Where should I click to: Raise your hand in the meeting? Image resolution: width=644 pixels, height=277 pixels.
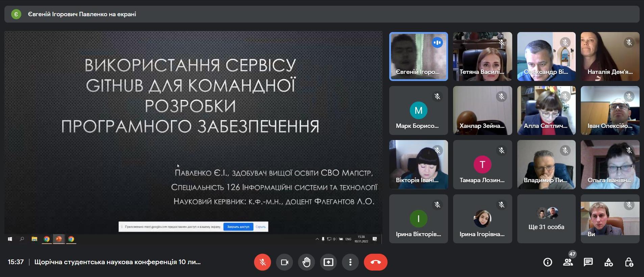coord(306,262)
